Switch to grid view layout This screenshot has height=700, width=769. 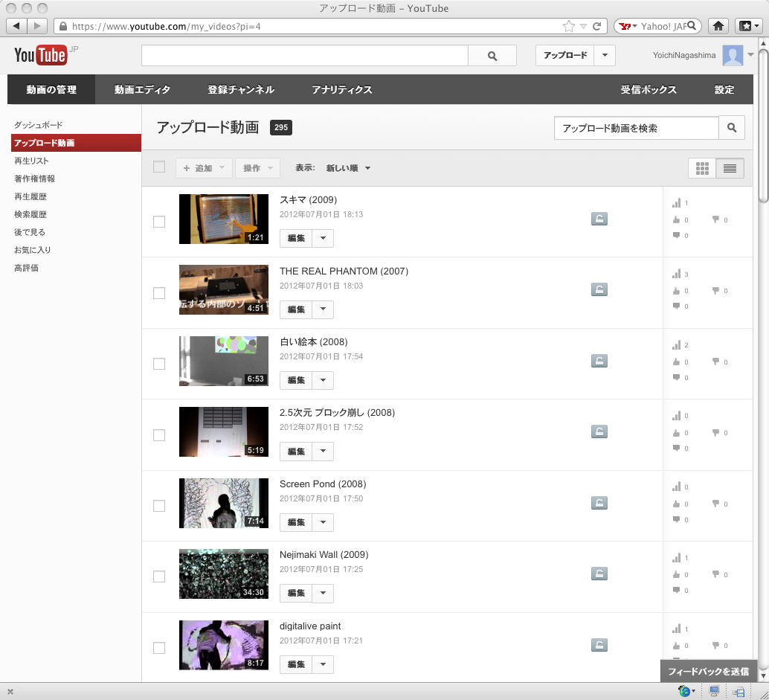(702, 168)
